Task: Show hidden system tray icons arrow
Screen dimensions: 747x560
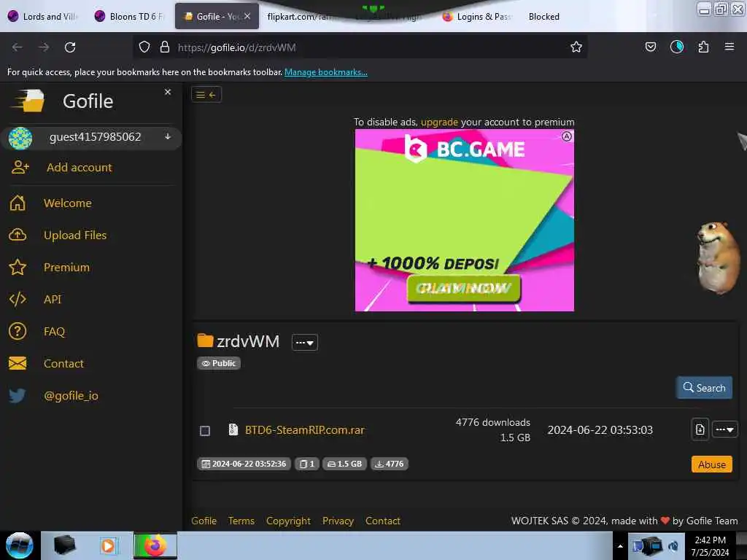Action: (620, 546)
